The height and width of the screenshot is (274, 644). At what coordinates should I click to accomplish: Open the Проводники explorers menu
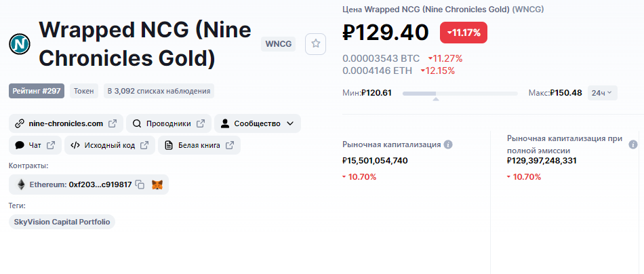pos(169,123)
